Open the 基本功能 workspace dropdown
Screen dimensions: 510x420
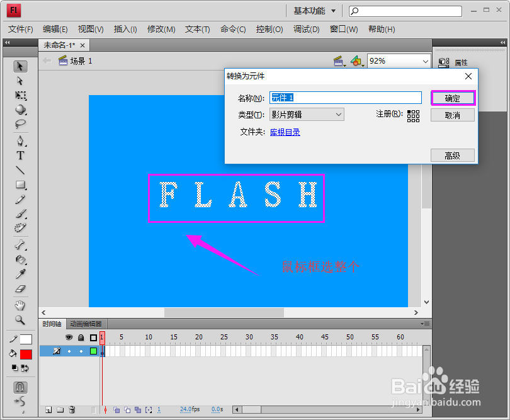click(315, 11)
